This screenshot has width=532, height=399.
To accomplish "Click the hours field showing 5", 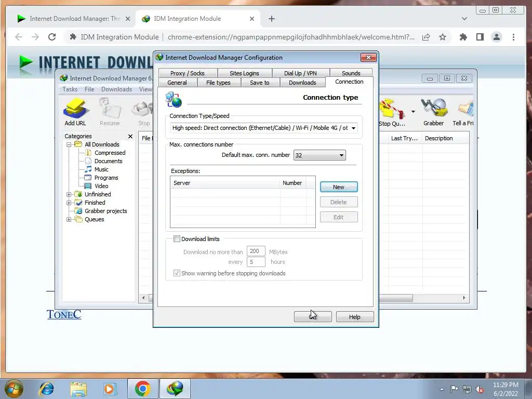I will click(x=256, y=262).
